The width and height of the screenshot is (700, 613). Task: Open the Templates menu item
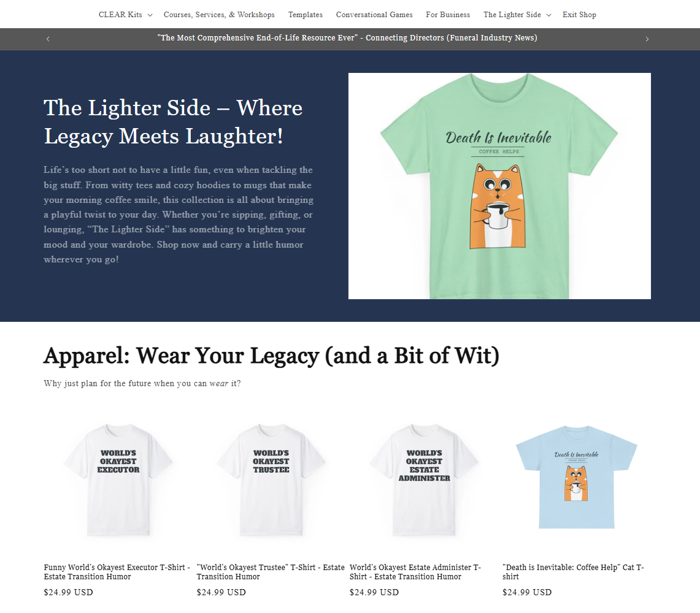coord(306,15)
